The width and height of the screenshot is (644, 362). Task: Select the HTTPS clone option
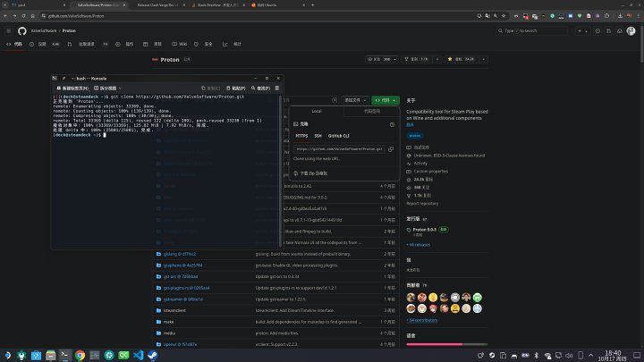(301, 136)
